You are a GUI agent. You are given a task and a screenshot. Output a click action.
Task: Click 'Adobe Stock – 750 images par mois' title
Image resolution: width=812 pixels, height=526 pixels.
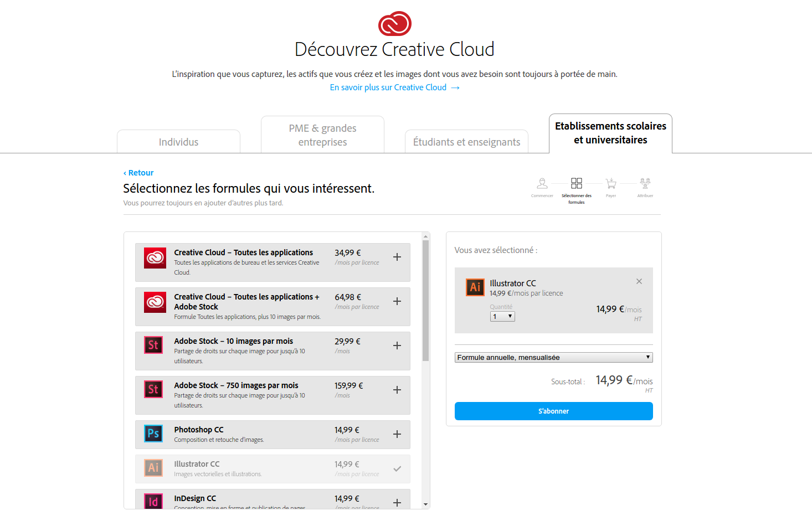point(236,385)
